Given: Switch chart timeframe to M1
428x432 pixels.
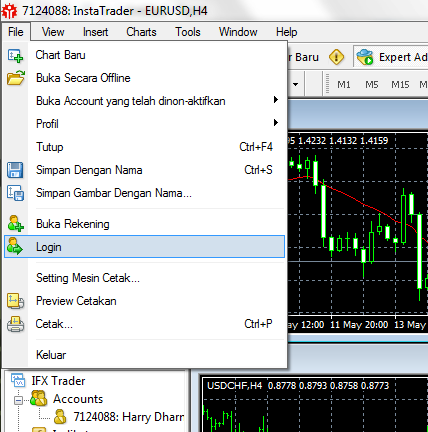Looking at the screenshot, I should pos(344,85).
